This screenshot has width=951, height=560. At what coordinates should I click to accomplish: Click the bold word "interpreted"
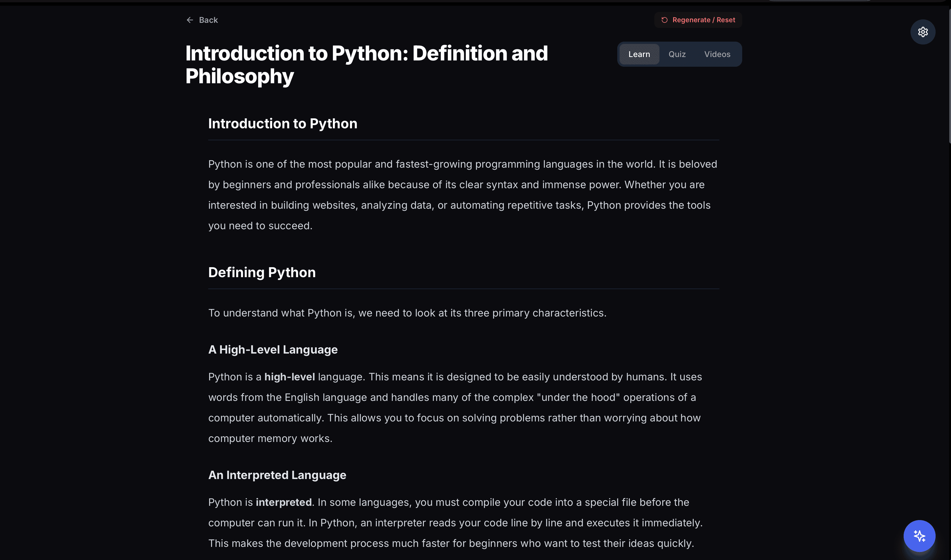click(x=284, y=502)
